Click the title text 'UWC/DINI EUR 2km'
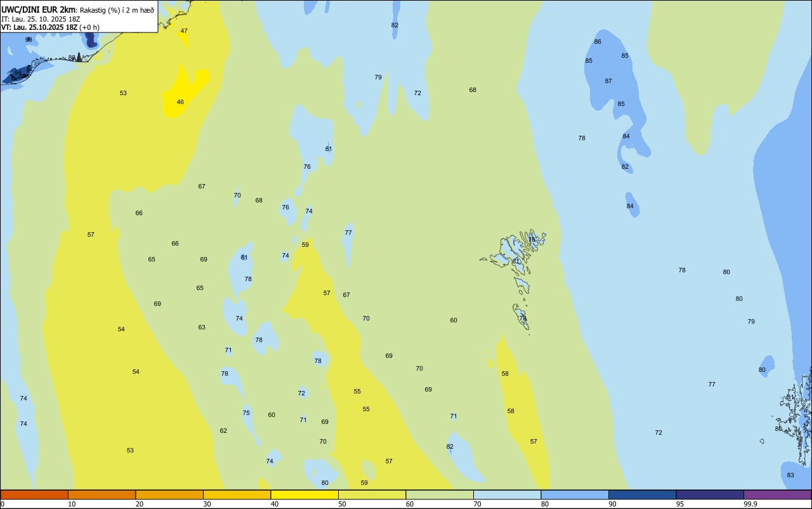This screenshot has height=509, width=812. click(x=38, y=10)
